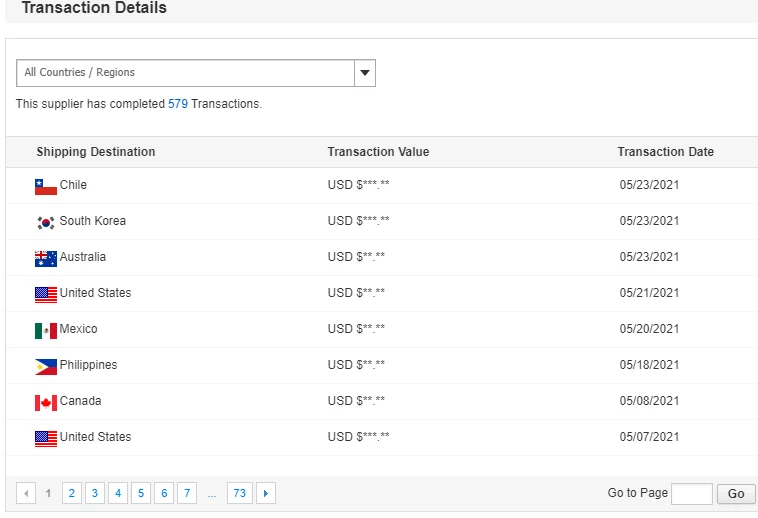Image resolution: width=758 pixels, height=518 pixels.
Task: Navigate to page 7 of transactions
Action: pos(186,493)
